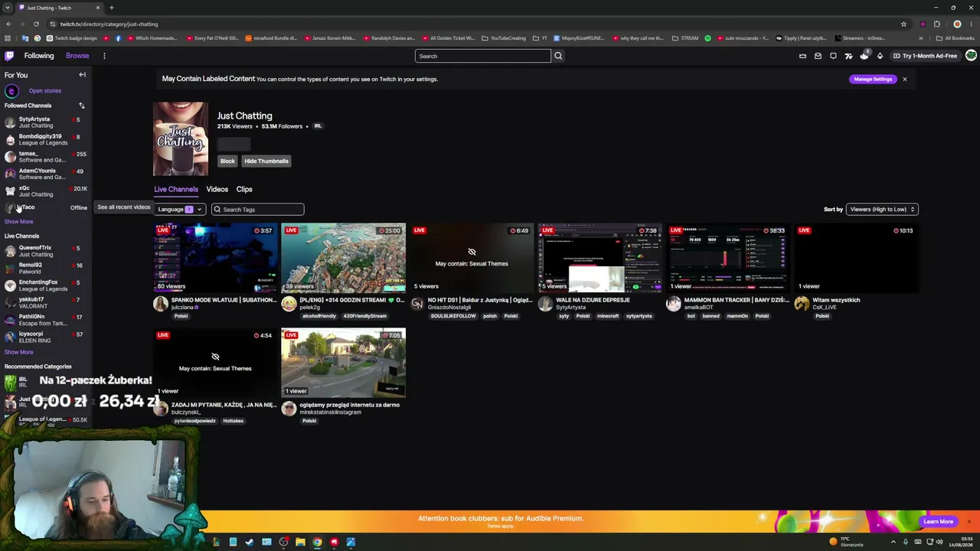Open the three-dot More menu beside Browse

[104, 56]
